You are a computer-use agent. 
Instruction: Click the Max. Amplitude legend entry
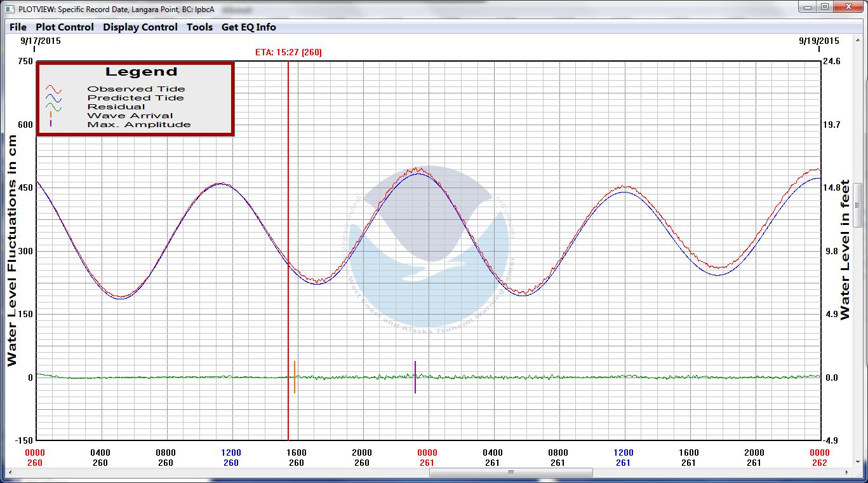[x=139, y=125]
